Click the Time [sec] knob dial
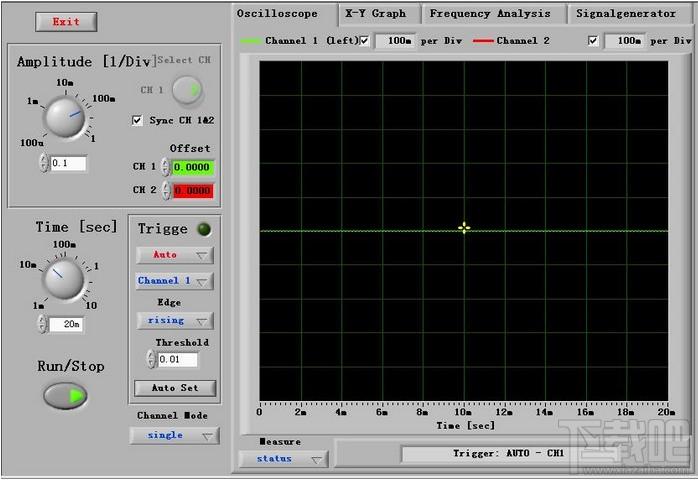This screenshot has width=698, height=480. tap(63, 279)
